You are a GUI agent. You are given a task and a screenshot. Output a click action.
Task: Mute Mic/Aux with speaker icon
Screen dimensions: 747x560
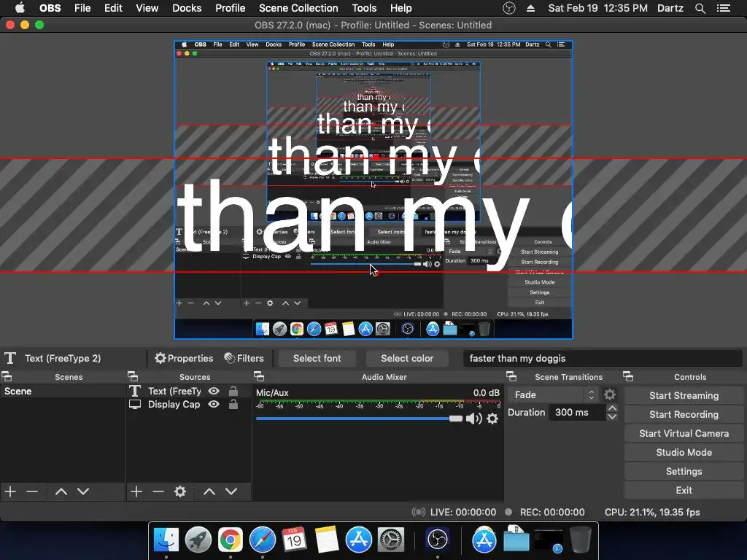tap(473, 419)
